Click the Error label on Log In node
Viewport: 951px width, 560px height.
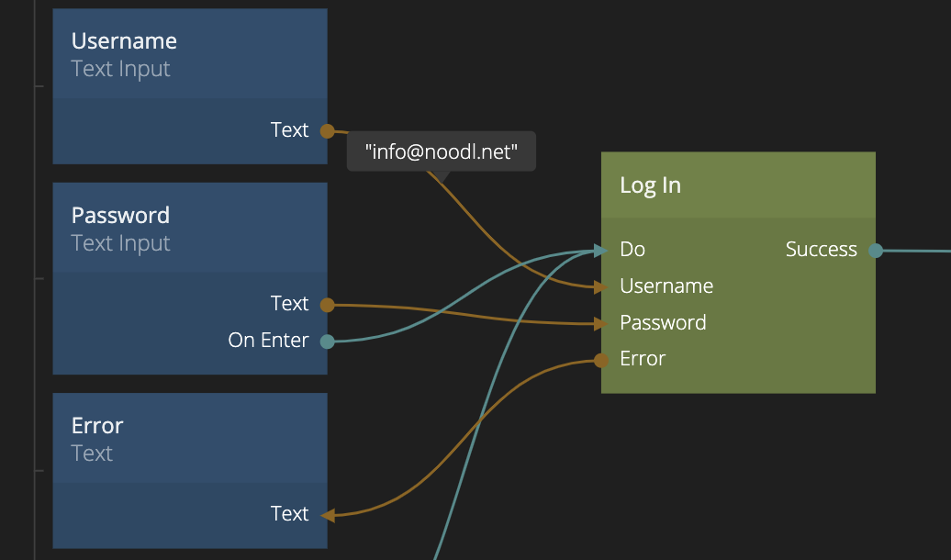pyautogui.click(x=643, y=359)
